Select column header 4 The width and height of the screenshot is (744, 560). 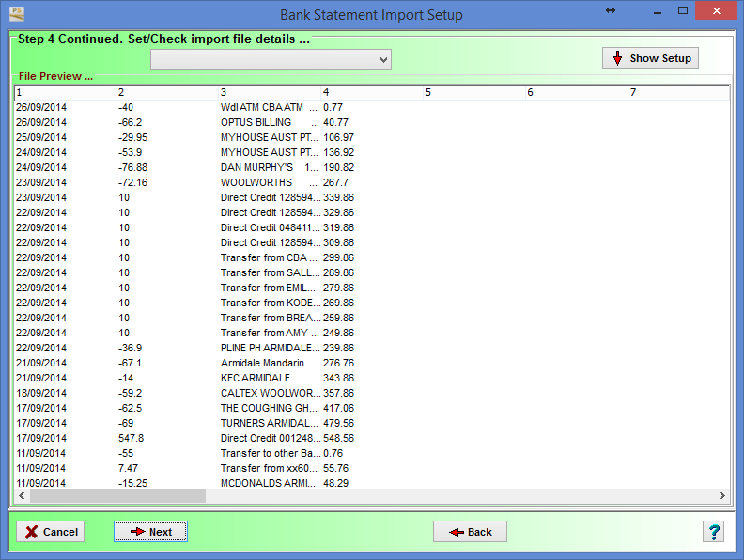tap(373, 92)
